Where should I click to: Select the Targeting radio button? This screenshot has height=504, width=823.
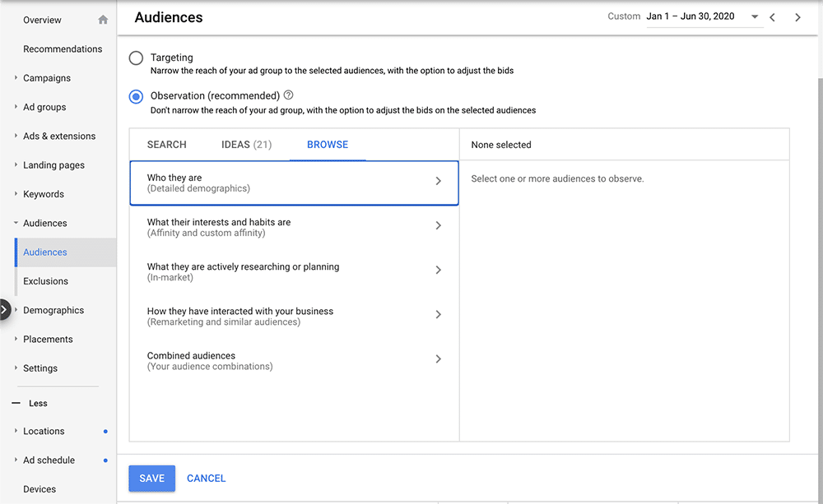tap(135, 58)
